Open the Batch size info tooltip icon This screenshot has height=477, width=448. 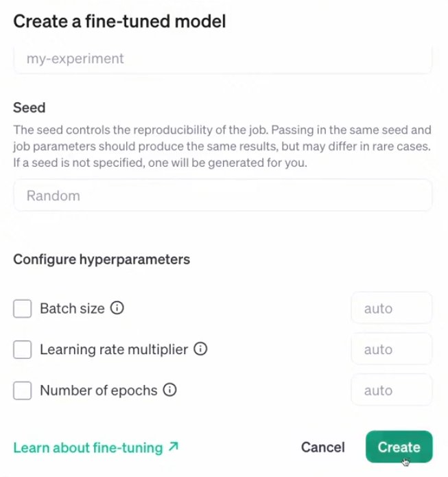pos(117,308)
